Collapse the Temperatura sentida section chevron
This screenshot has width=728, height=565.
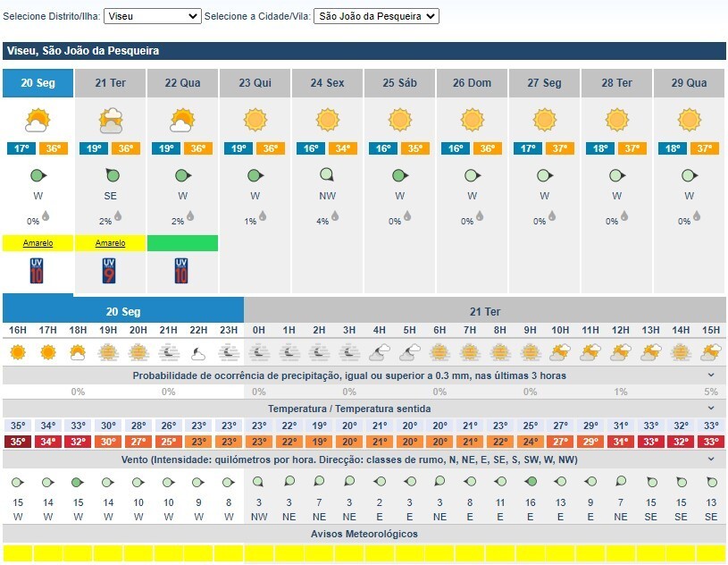(x=711, y=409)
